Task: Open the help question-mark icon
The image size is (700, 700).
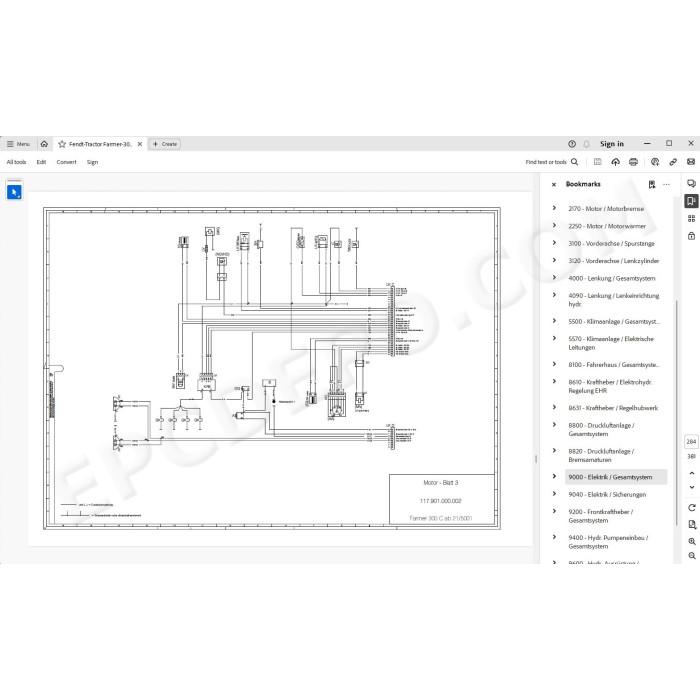Action: click(572, 144)
